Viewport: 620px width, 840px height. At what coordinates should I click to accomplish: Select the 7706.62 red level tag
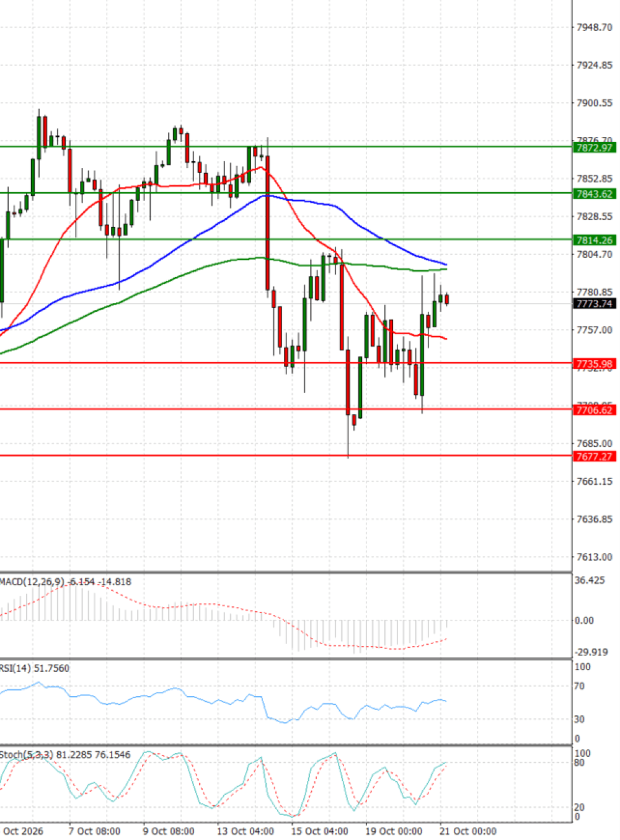click(x=594, y=410)
